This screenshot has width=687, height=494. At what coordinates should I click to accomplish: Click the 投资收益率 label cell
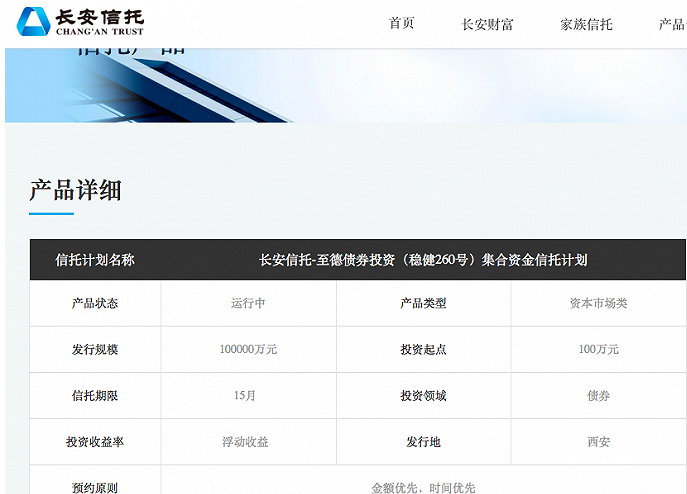coord(95,442)
